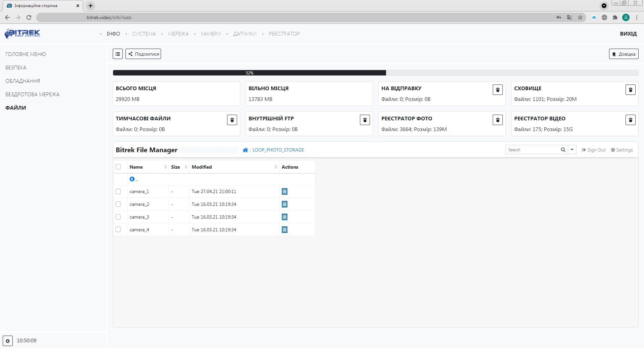Go to file manager home via house icon
The image size is (644, 348).
tap(245, 150)
